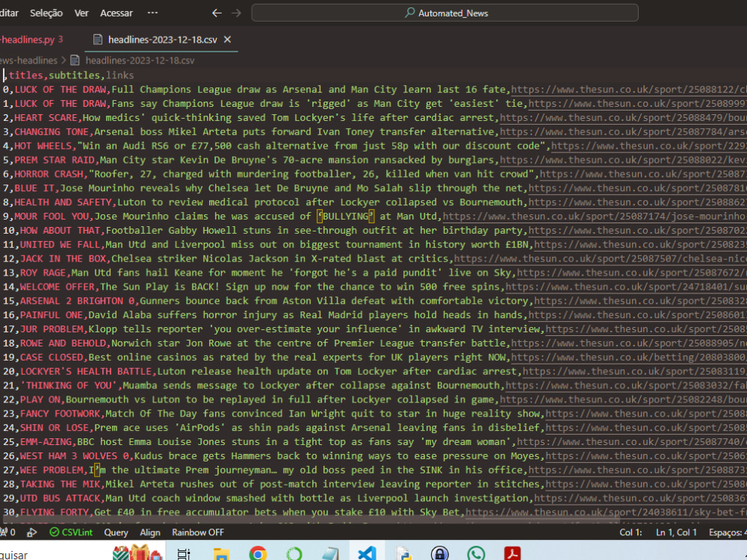The image size is (747, 560).
Task: Click the 'LOCKYER'S HEALTH BATTLE' title text
Action: (86, 371)
